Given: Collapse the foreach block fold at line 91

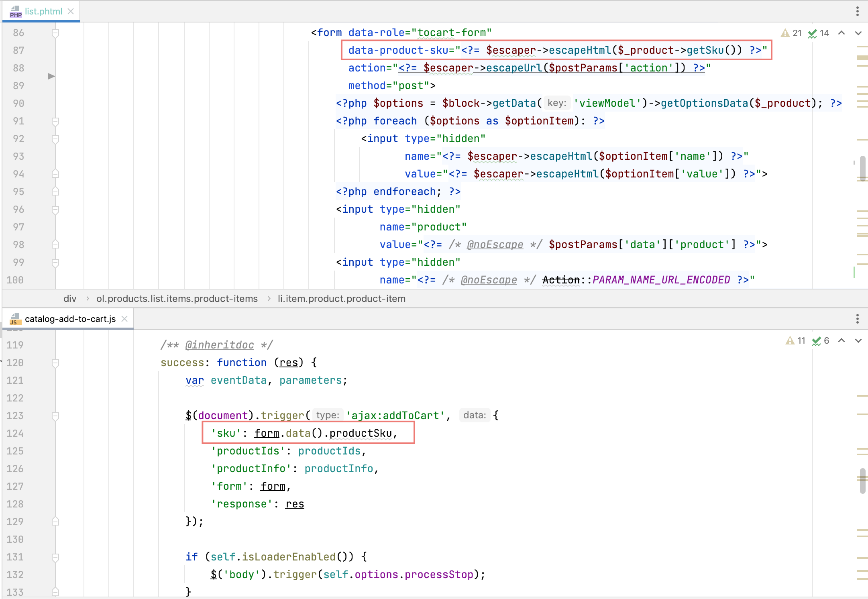Looking at the screenshot, I should tap(55, 121).
